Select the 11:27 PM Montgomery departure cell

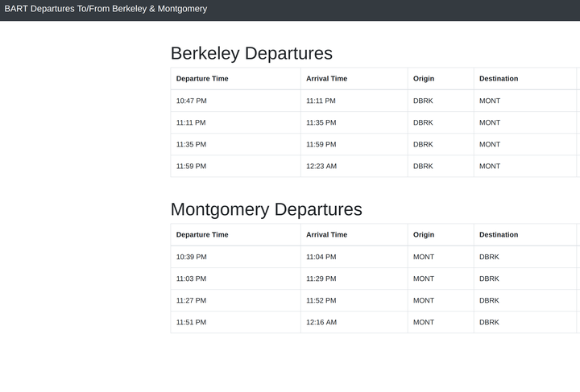coord(191,300)
